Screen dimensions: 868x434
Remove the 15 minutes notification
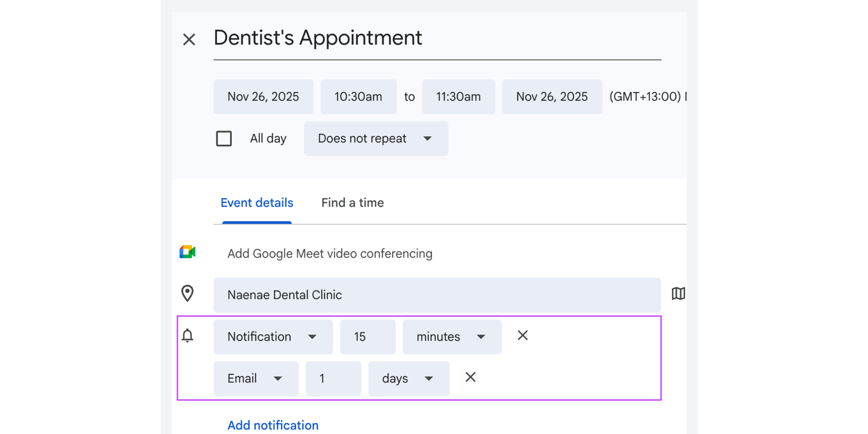(x=523, y=335)
